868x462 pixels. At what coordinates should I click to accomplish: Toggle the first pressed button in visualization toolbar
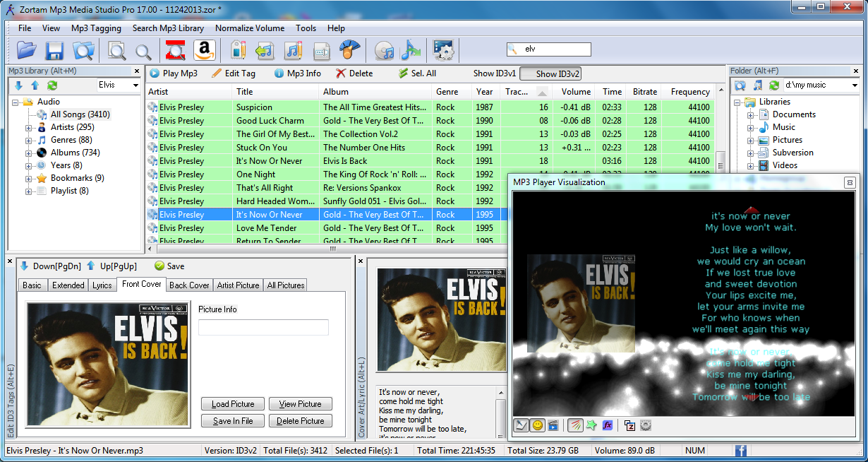click(522, 425)
